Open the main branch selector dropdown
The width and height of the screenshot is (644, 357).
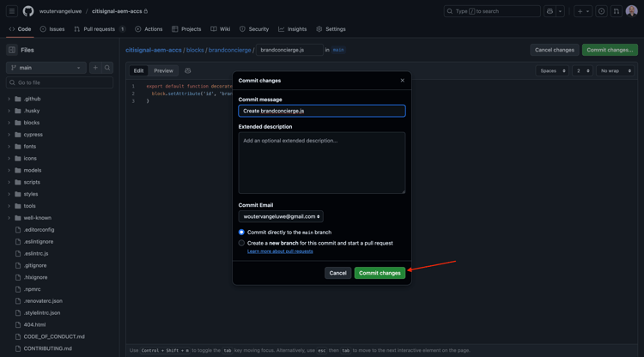pos(46,68)
